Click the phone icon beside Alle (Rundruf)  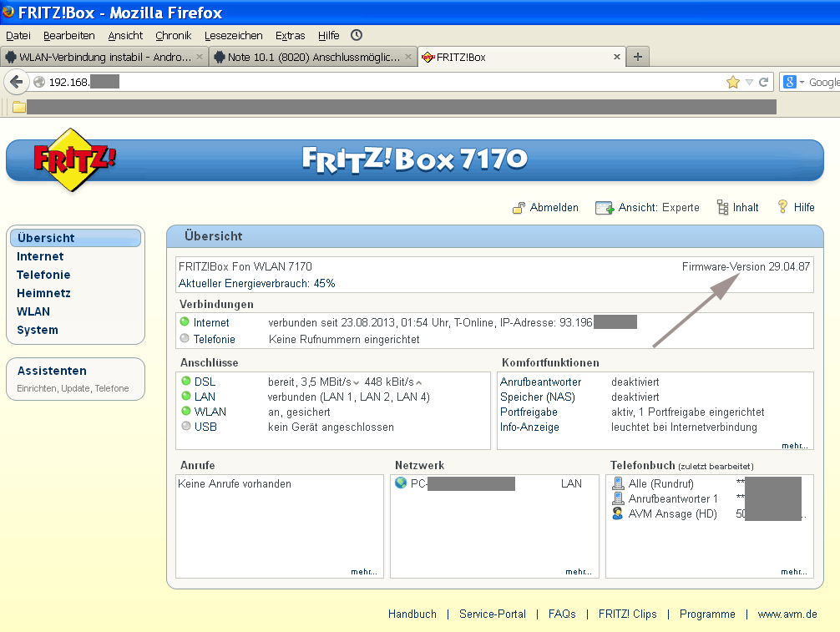pyautogui.click(x=618, y=483)
